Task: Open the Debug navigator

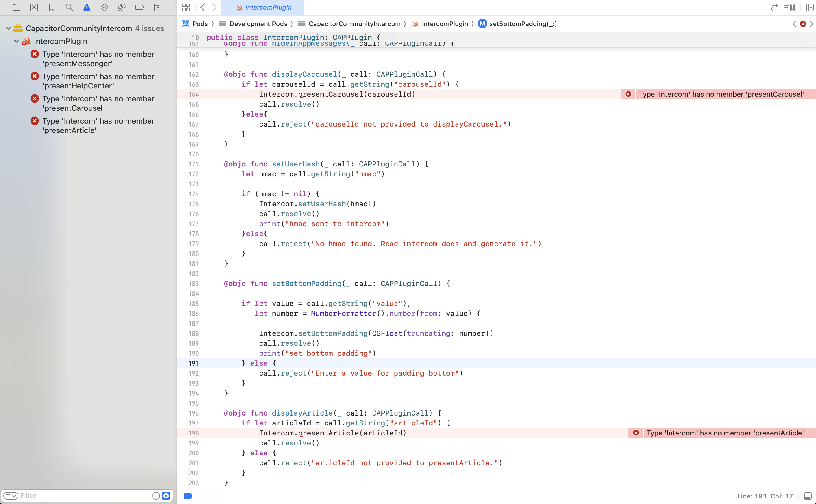Action: (x=122, y=7)
